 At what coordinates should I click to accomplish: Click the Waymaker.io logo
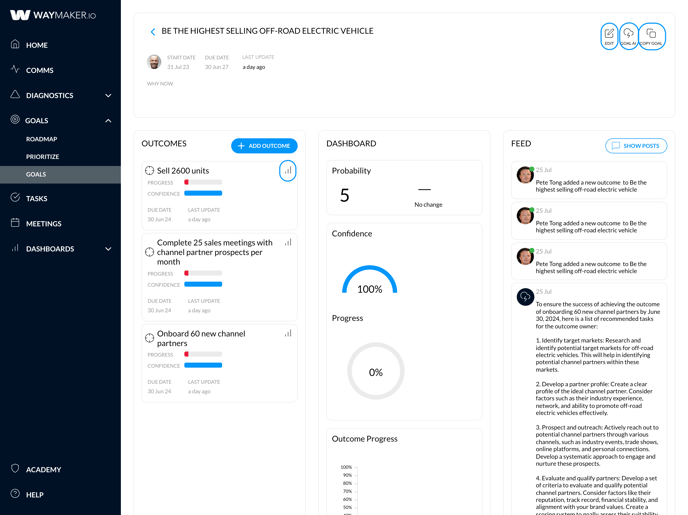pos(53,15)
